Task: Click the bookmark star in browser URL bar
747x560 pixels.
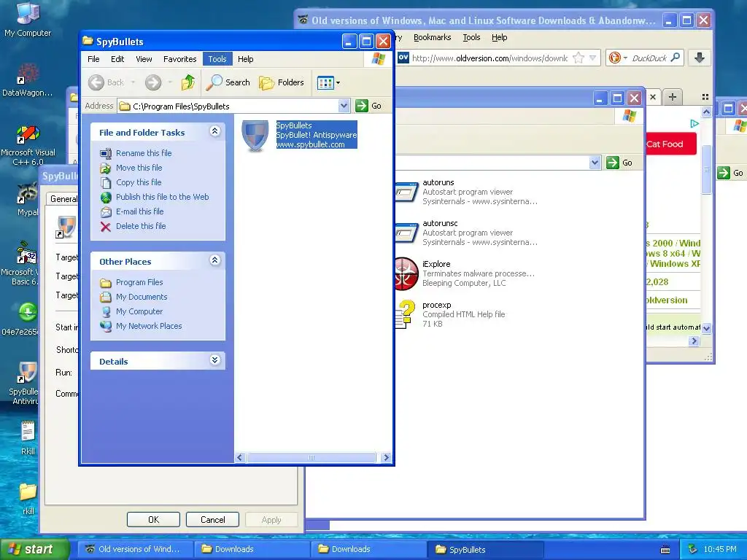Action: pos(578,58)
